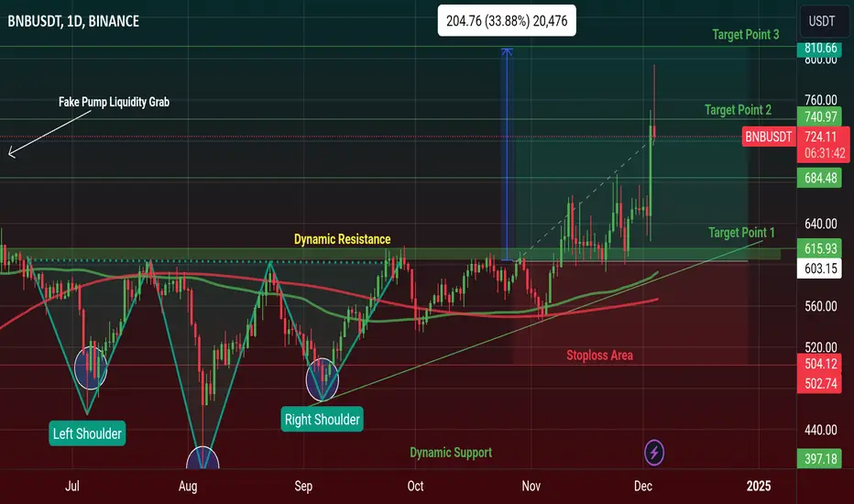Image resolution: width=854 pixels, height=504 pixels.
Task: Click the 603.15 white price label
Action: pyautogui.click(x=820, y=268)
